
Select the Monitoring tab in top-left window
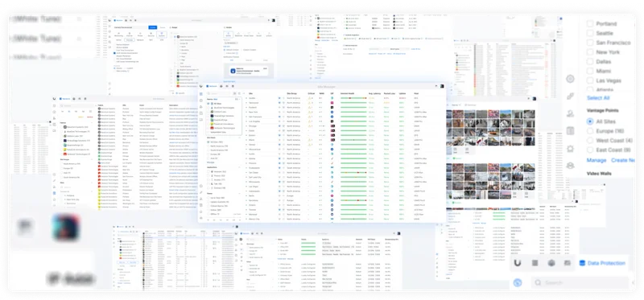(x=118, y=35)
